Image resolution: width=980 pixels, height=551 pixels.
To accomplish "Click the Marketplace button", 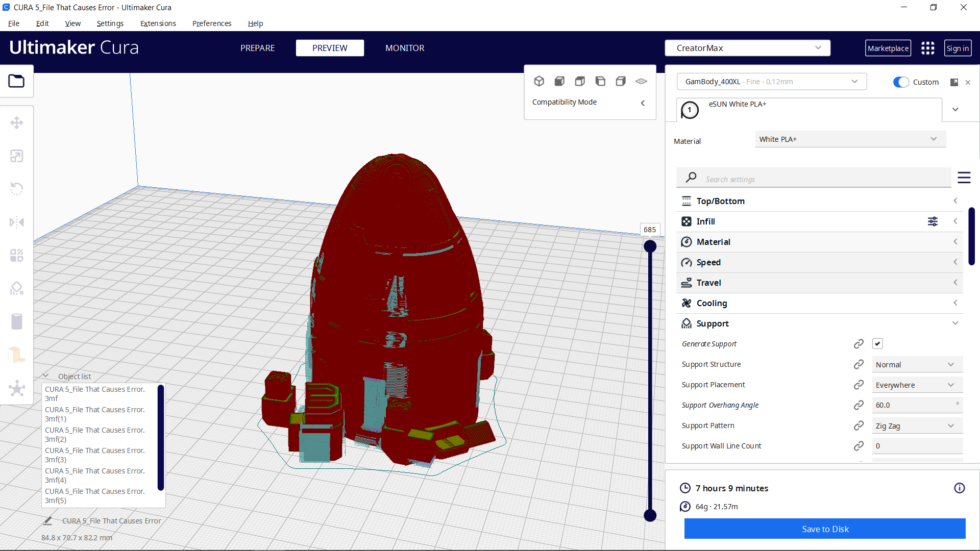I will click(x=888, y=48).
